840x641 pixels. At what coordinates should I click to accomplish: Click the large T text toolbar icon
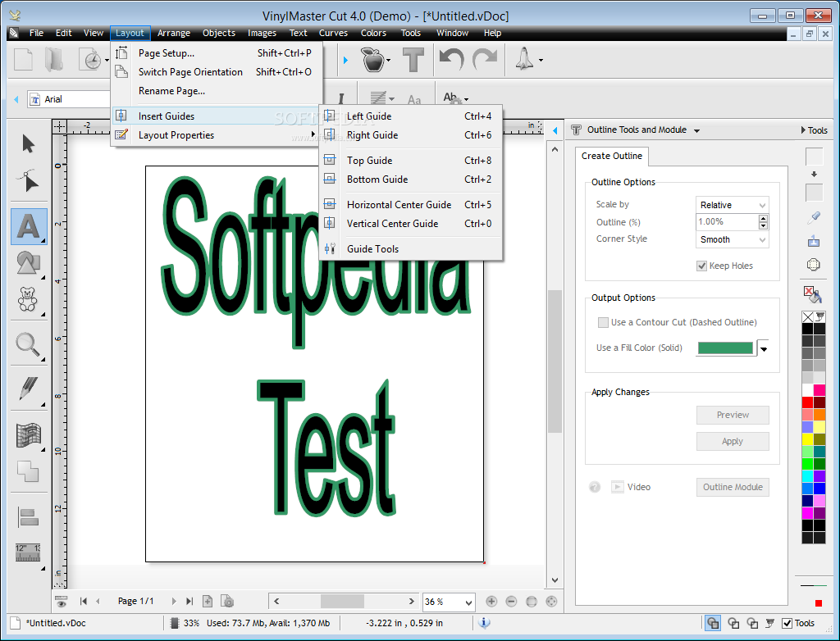tap(413, 60)
